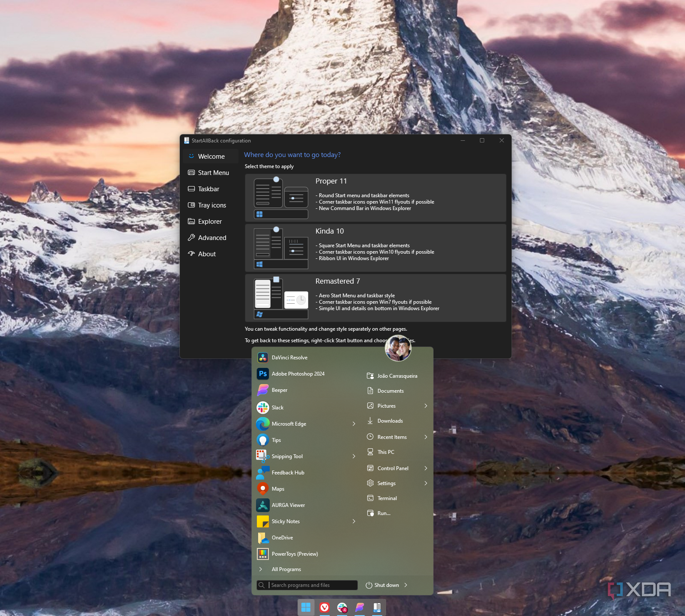Expand the Sticky Notes submenu arrow

(354, 521)
